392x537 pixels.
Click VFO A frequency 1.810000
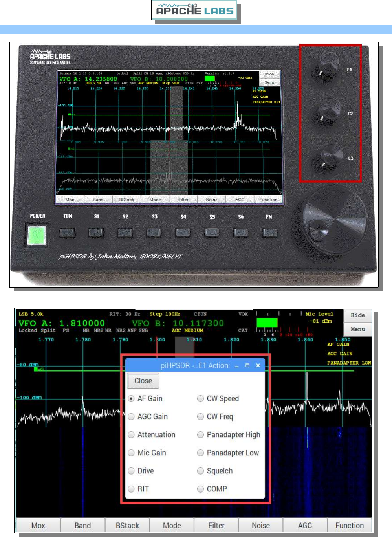[82, 323]
